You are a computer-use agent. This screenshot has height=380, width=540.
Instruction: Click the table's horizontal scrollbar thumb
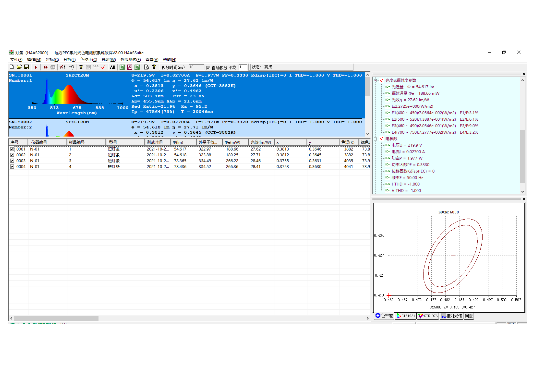[x=56, y=318]
